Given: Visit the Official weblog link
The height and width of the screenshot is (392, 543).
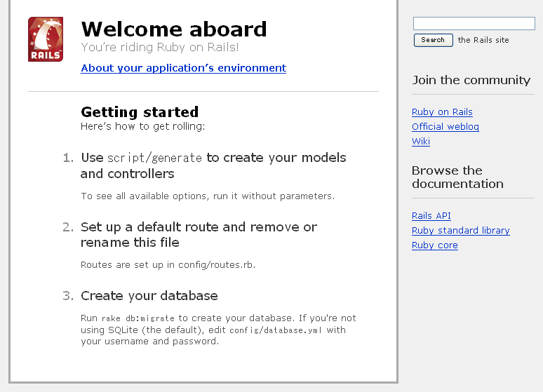Looking at the screenshot, I should 445,127.
